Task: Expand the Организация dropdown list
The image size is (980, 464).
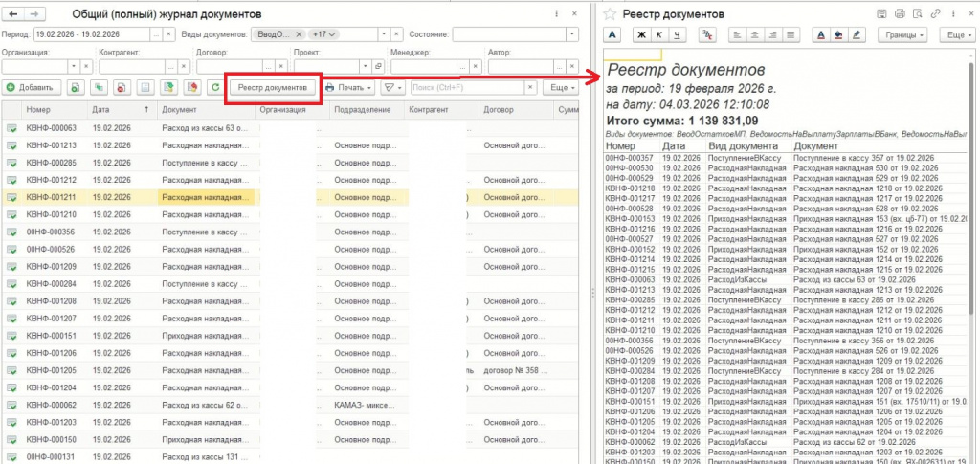Action: click(x=74, y=66)
